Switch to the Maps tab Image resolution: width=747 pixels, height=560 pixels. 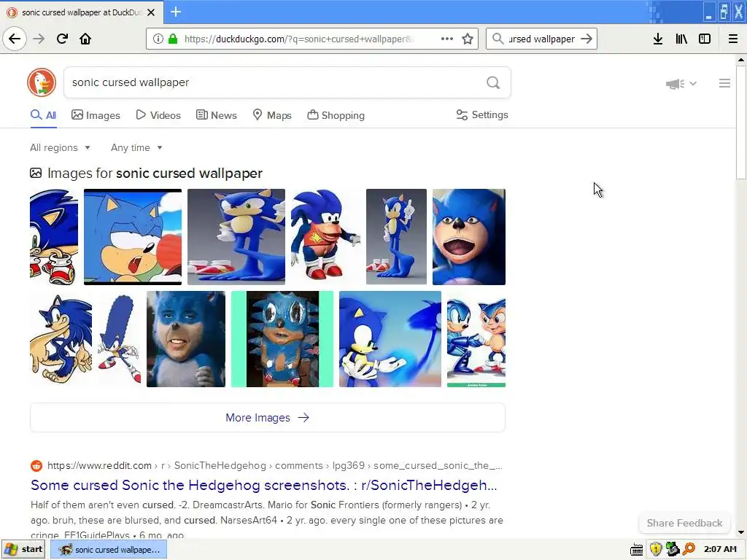[272, 115]
